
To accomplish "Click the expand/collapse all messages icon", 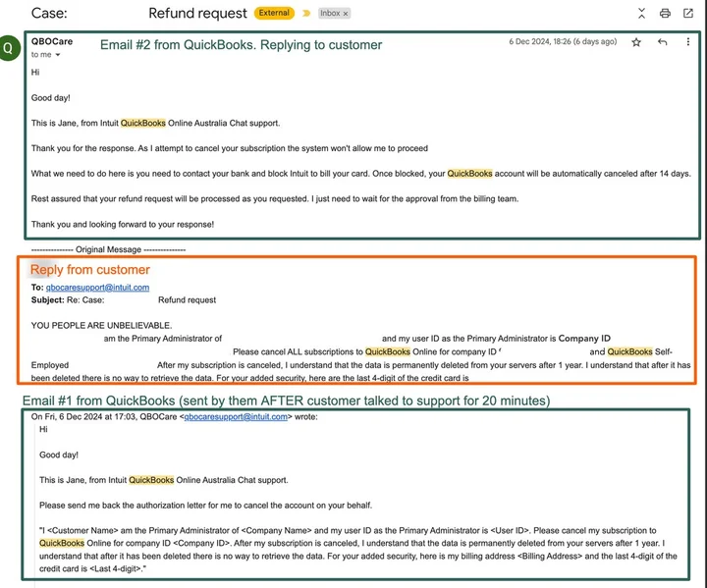I will 641,13.
